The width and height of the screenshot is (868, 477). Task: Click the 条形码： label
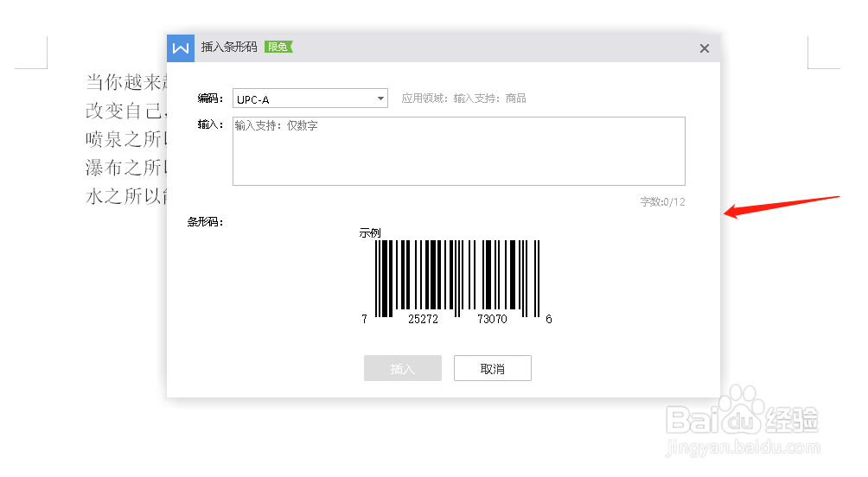[x=205, y=222]
